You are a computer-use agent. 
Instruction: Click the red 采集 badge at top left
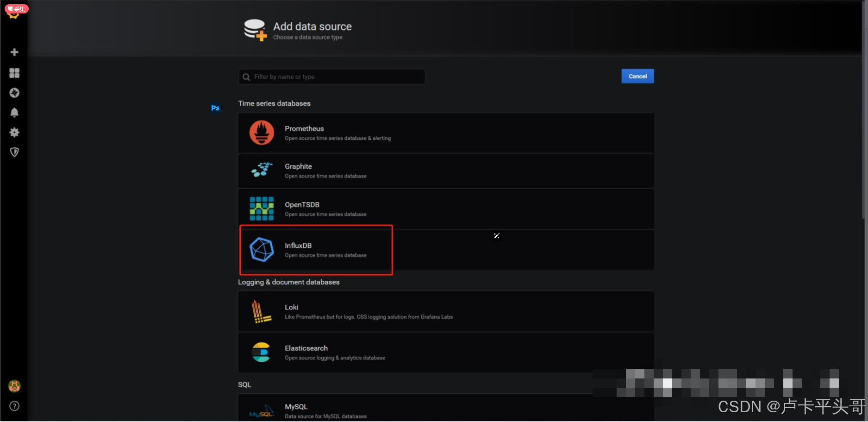coord(17,9)
